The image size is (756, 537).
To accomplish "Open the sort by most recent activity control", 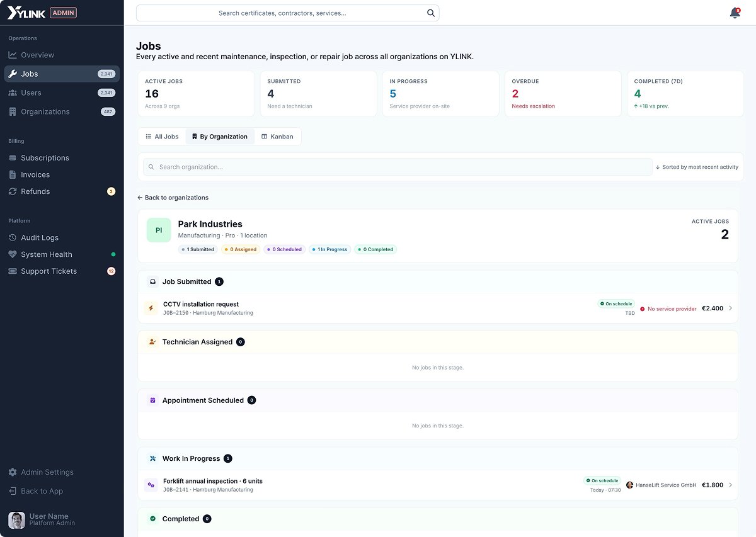I will [x=697, y=167].
